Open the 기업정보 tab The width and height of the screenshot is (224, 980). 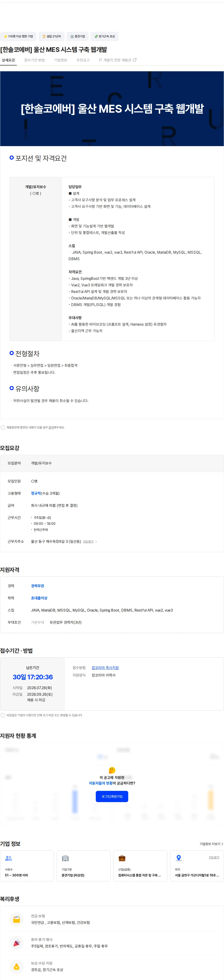coord(60,60)
